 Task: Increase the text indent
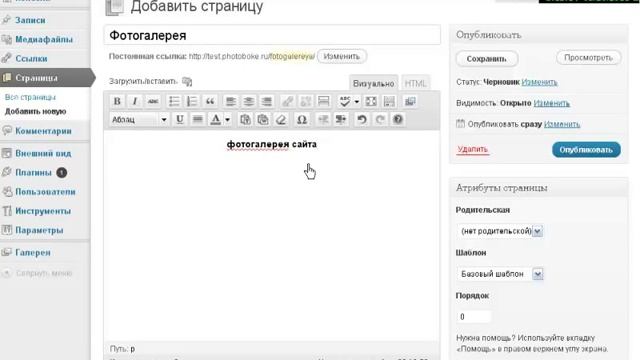click(341, 120)
